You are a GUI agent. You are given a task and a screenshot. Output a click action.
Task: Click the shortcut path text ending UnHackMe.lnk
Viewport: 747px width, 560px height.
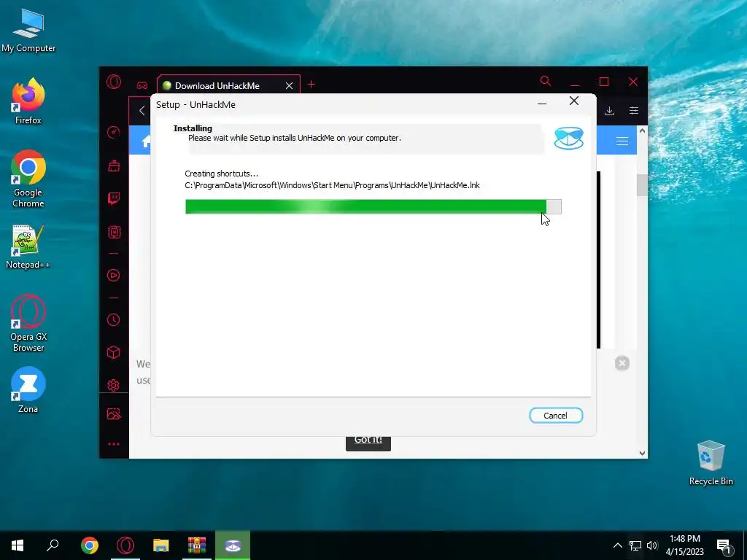tap(332, 185)
